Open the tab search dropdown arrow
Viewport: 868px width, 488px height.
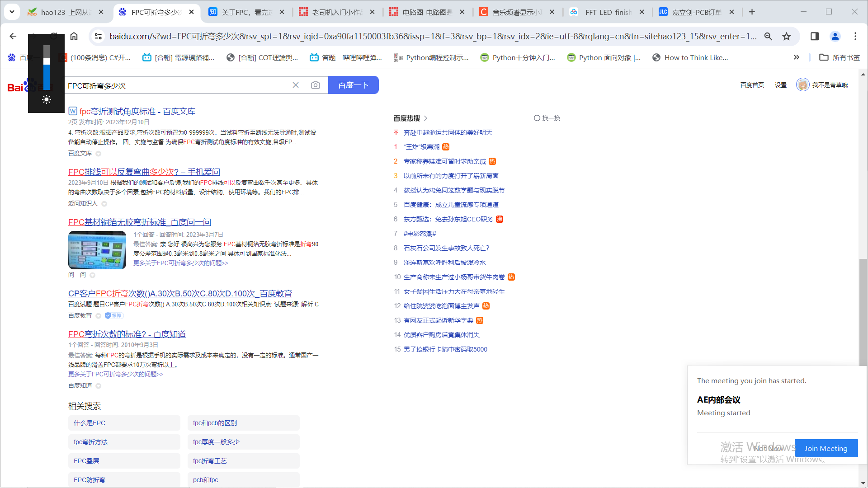click(12, 12)
